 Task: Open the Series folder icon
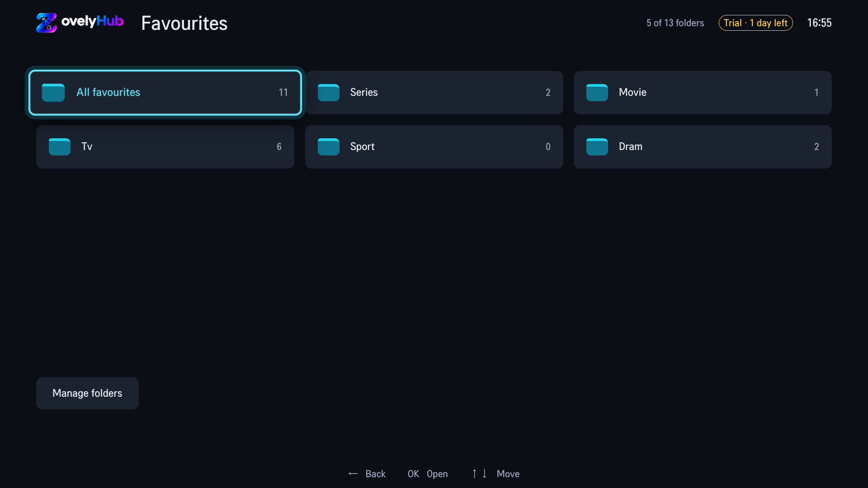click(x=329, y=93)
